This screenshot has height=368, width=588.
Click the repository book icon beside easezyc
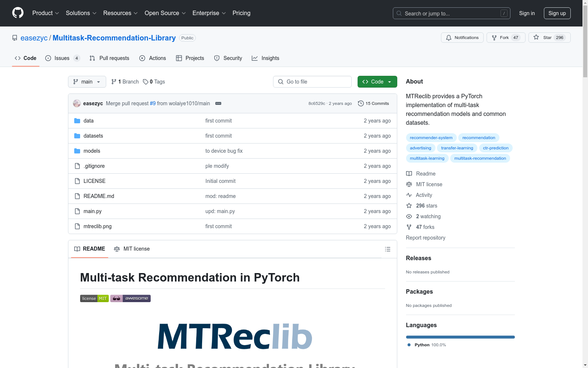15,38
